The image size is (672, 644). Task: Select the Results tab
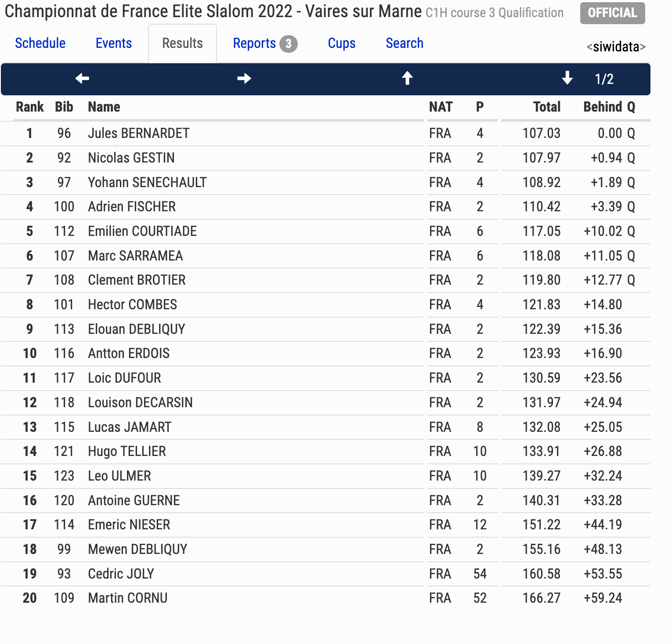[182, 43]
